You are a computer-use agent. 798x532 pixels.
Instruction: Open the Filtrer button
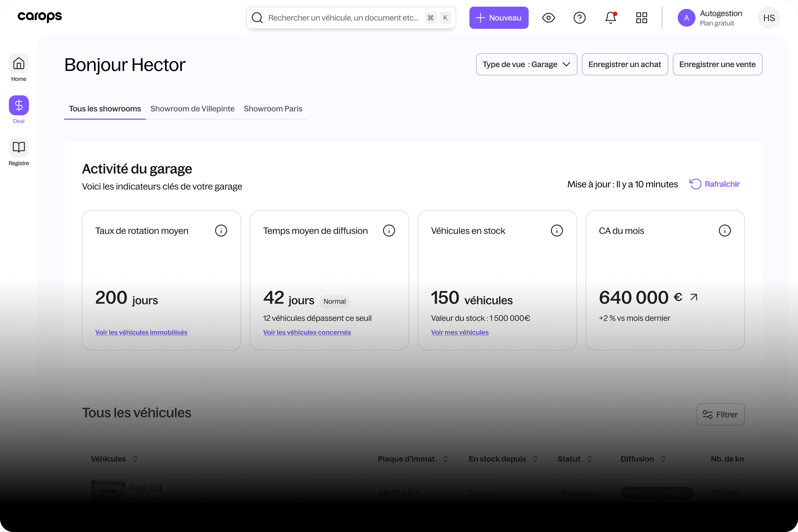(720, 414)
